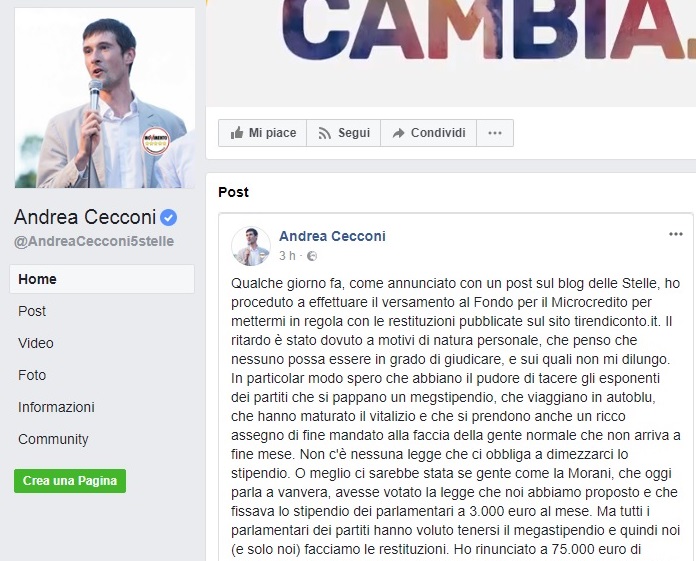Click the globe public-visibility icon on the post
This screenshot has width=696, height=561.
click(x=312, y=256)
